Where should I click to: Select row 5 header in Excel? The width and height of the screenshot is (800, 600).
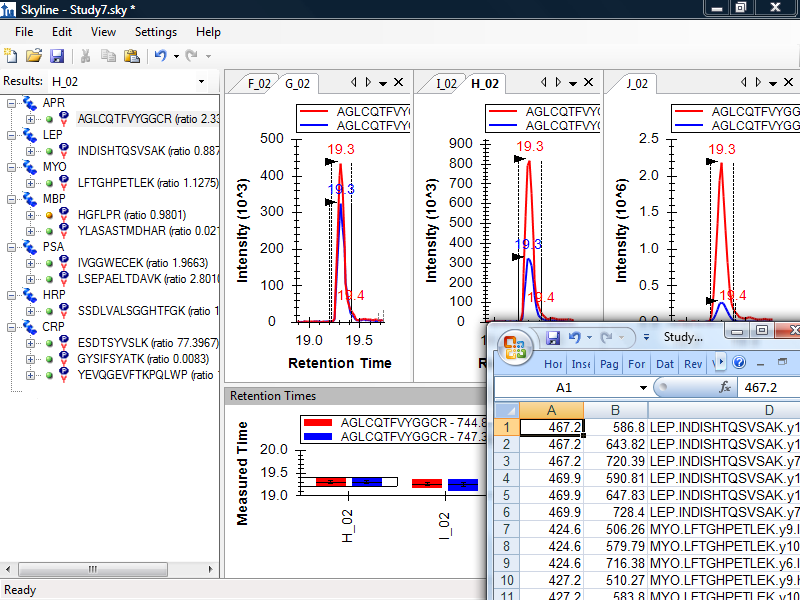coord(507,495)
